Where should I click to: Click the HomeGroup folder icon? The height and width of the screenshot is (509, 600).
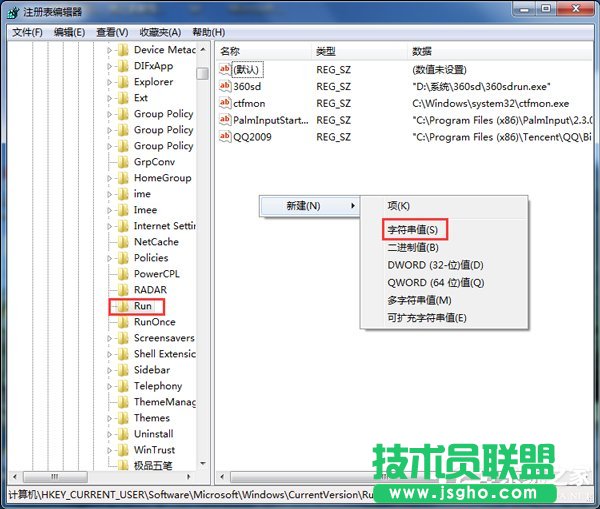(x=123, y=178)
